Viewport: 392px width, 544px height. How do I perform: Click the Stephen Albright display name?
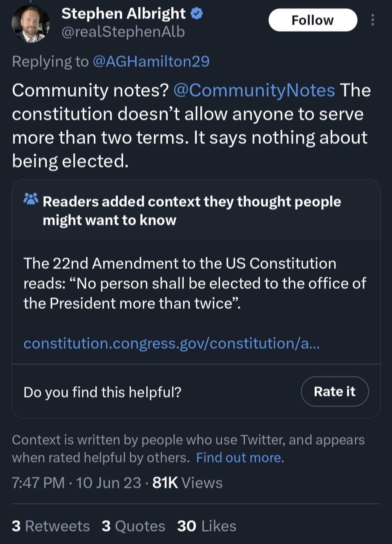(123, 14)
